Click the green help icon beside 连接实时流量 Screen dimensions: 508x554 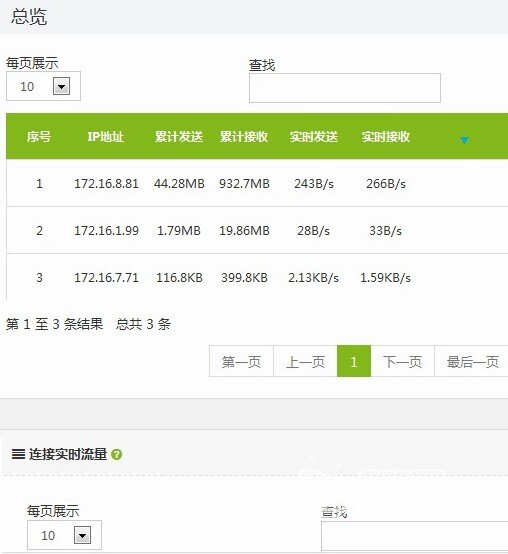click(x=117, y=454)
